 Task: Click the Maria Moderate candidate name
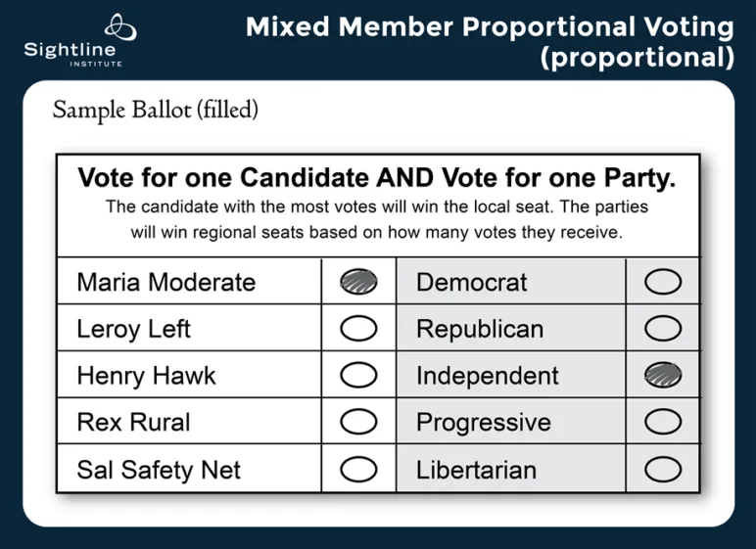point(165,283)
